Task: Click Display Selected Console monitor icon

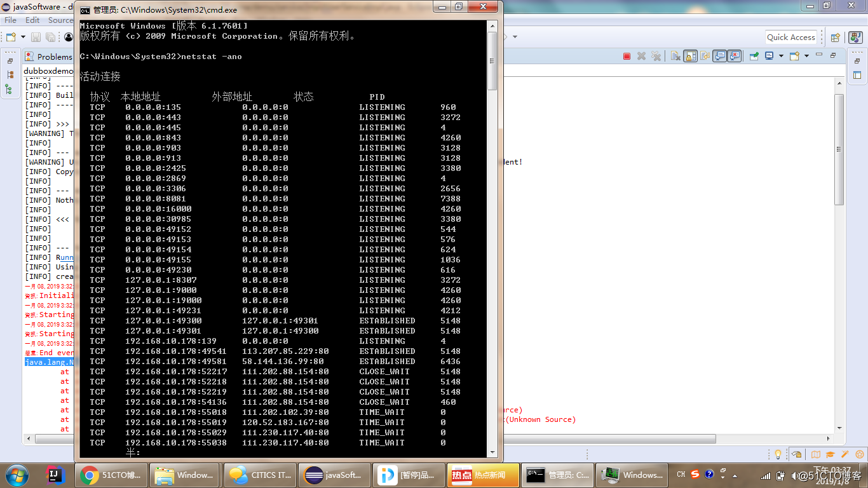Action: (x=769, y=56)
